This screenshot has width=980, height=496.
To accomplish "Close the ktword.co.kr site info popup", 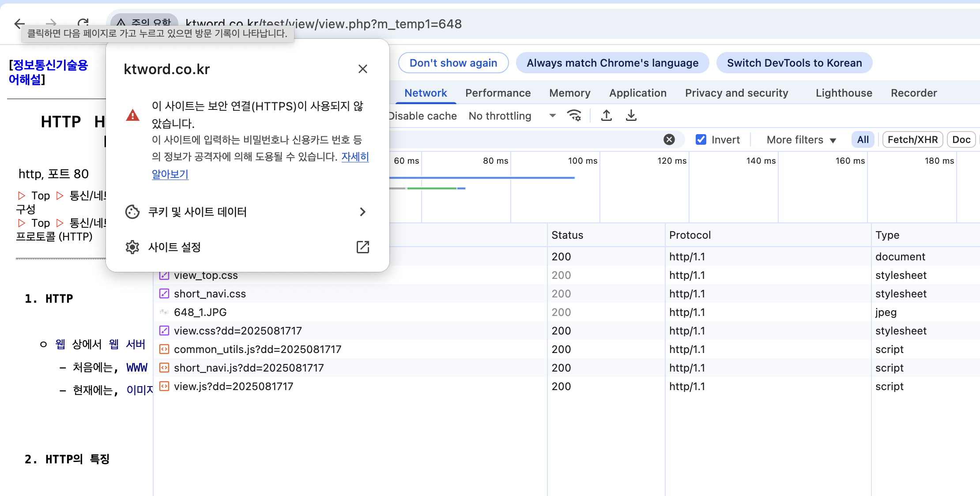I will click(363, 69).
